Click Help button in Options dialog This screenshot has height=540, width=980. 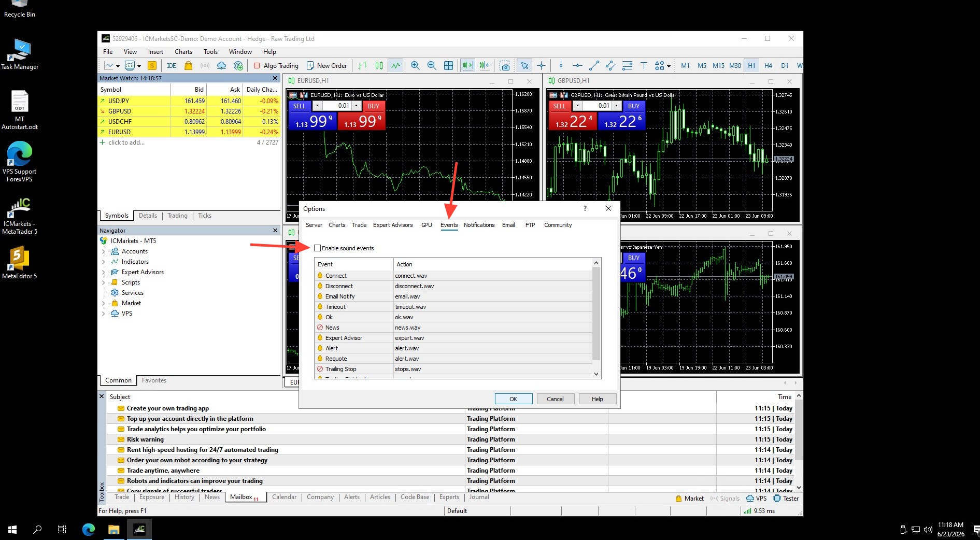click(597, 399)
